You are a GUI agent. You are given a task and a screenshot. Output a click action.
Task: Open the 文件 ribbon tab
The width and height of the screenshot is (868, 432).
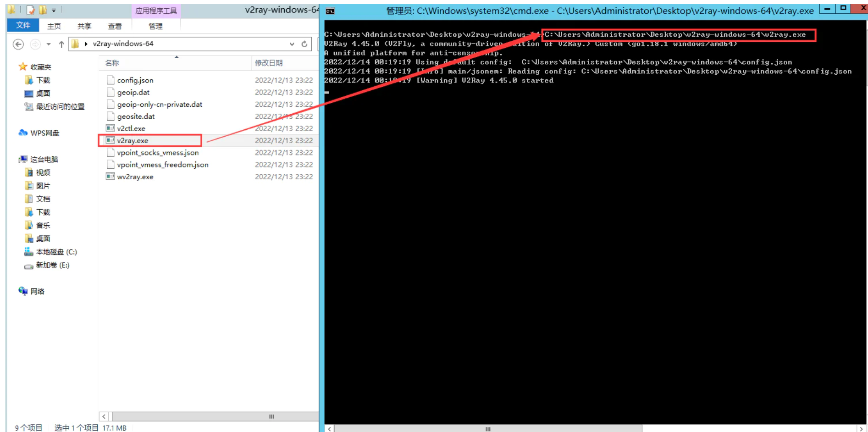click(22, 26)
